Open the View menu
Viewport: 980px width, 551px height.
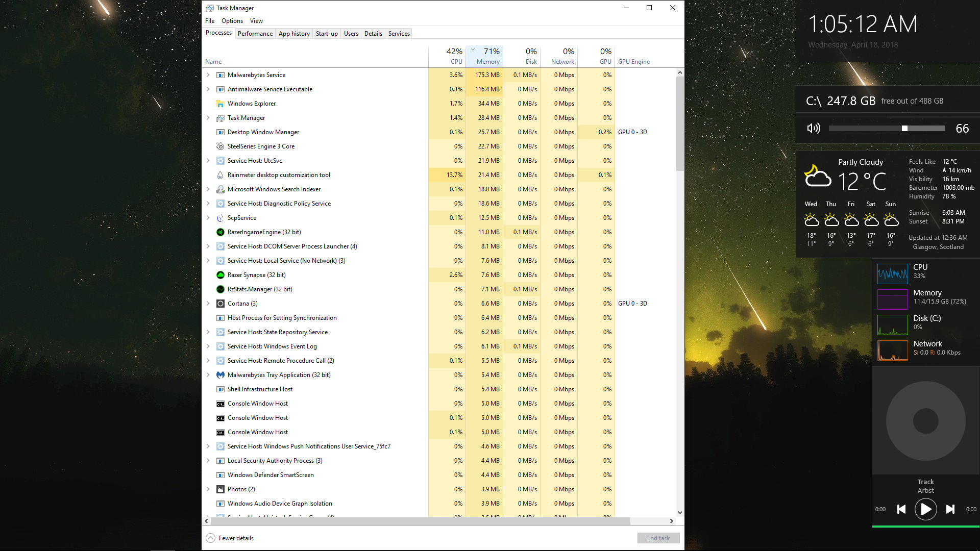click(x=256, y=21)
